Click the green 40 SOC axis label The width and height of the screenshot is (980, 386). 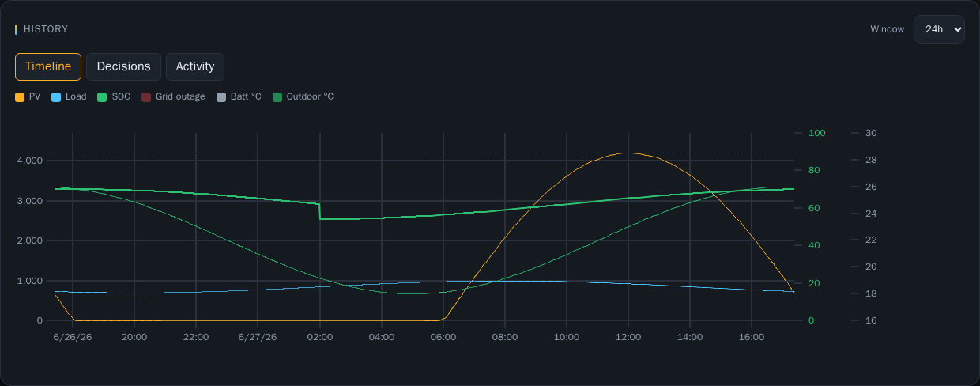tap(814, 246)
